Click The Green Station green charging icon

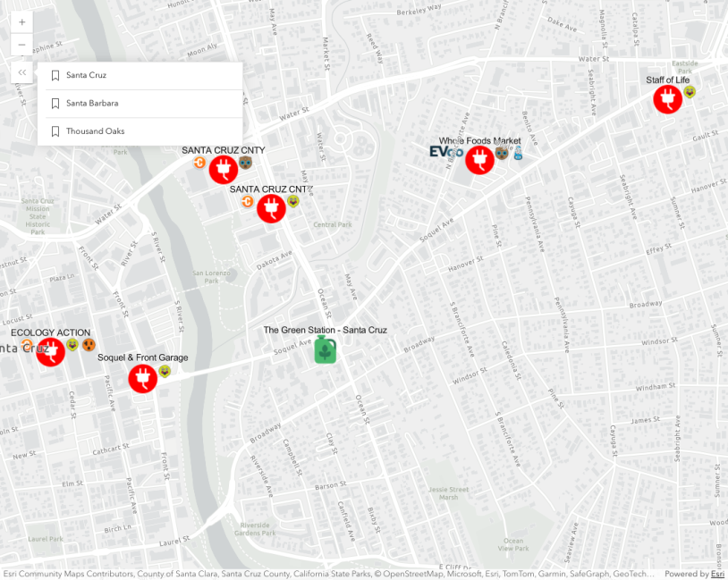tap(324, 349)
